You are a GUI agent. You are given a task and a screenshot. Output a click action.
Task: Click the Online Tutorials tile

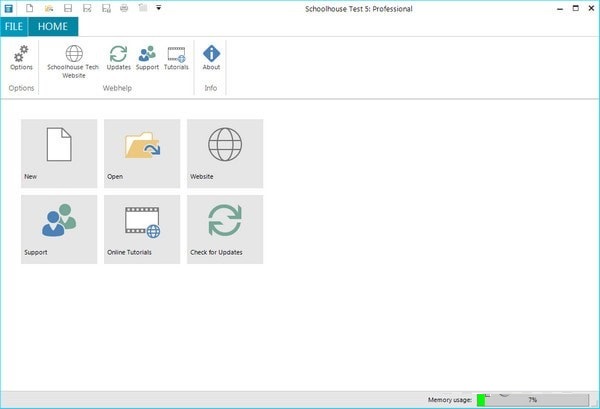(x=142, y=229)
